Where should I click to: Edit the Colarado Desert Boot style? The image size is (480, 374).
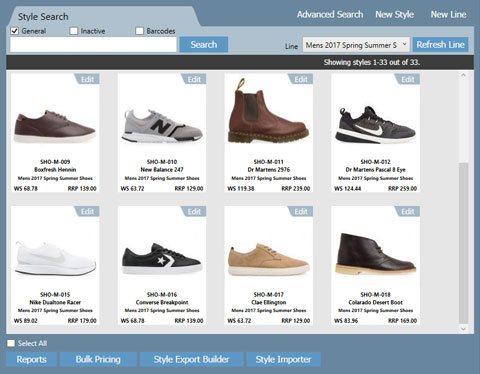(407, 212)
